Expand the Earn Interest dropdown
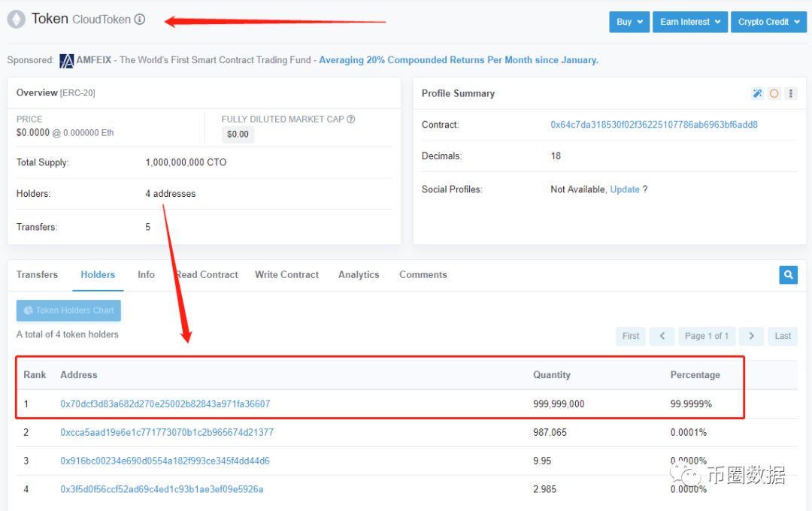812x511 pixels. [689, 22]
